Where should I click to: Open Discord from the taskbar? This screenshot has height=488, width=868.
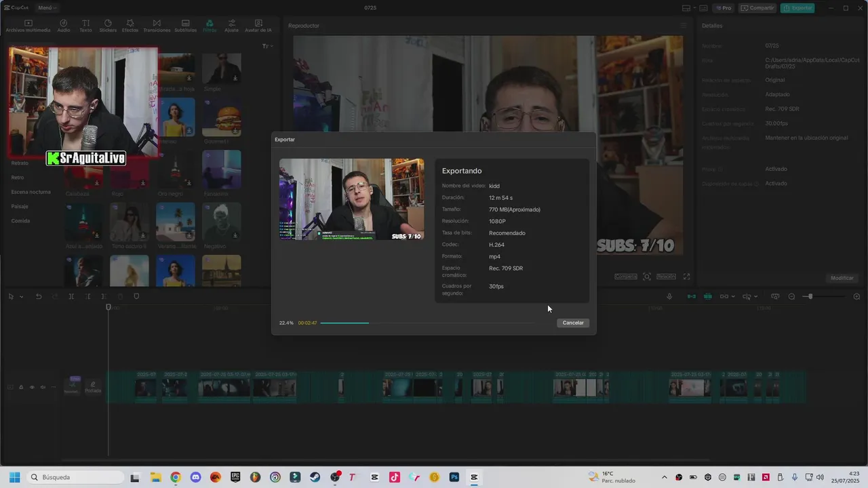(x=195, y=477)
